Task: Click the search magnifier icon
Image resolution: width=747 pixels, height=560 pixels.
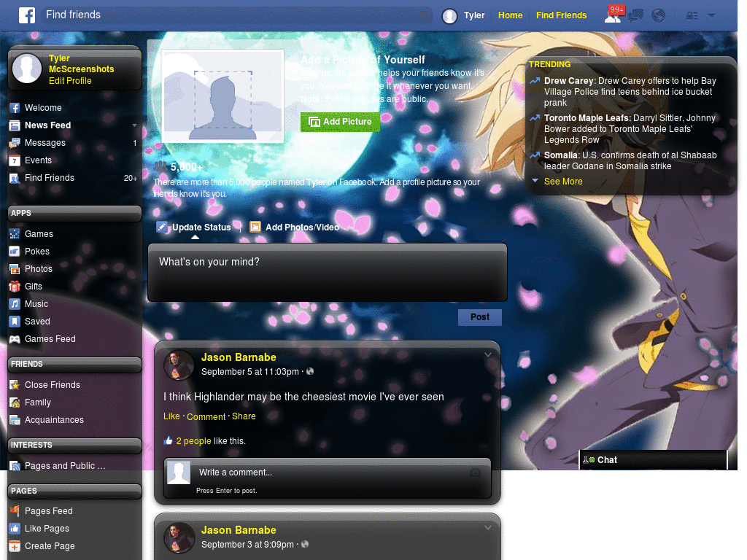Action: (x=424, y=16)
